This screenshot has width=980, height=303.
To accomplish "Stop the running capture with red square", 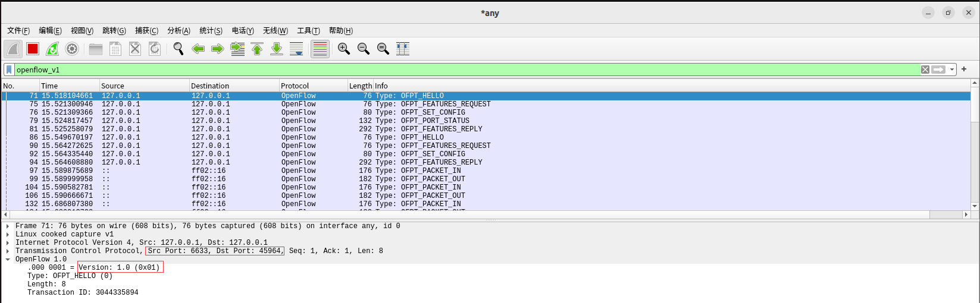I will point(33,49).
